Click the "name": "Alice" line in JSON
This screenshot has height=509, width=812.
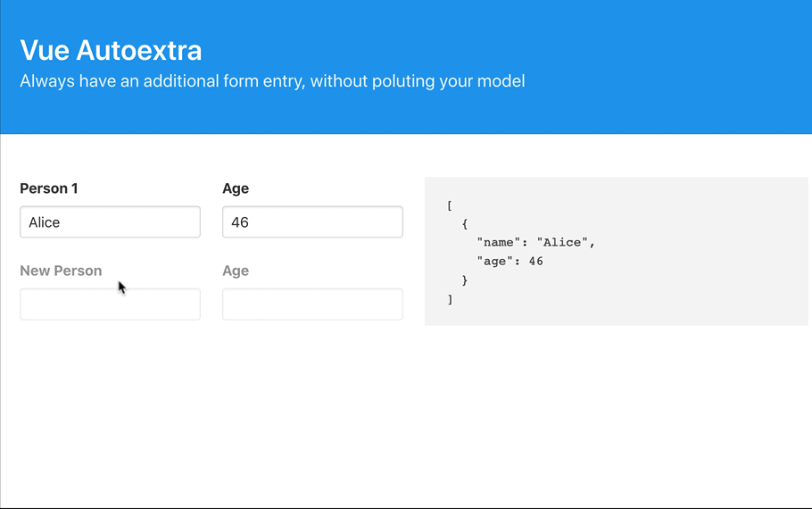tap(535, 242)
